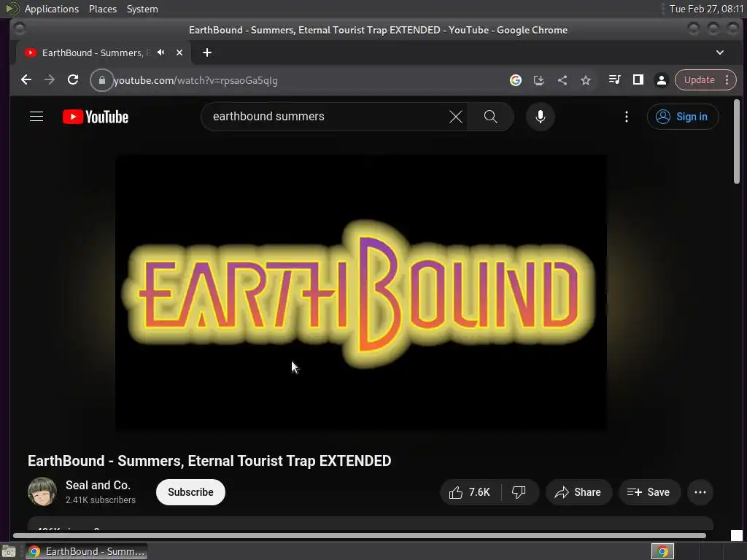Viewport: 747px width, 560px height.
Task: Click the page vertical scrollbar
Action: click(737, 142)
